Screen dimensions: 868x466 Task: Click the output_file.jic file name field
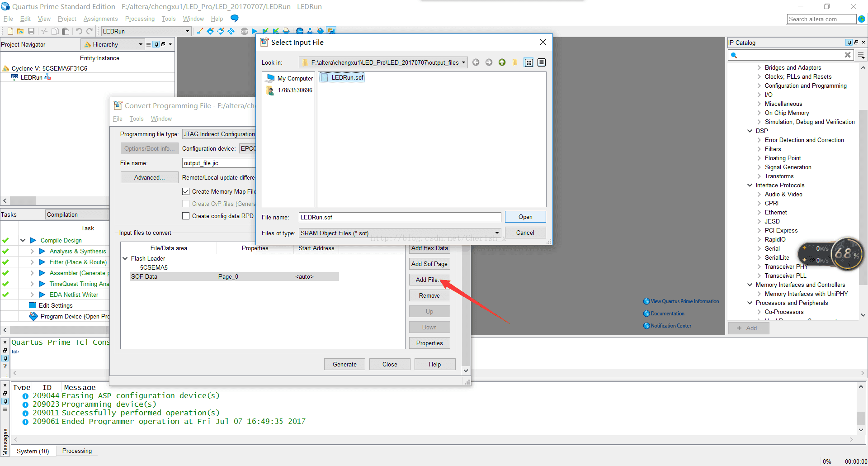tap(219, 163)
